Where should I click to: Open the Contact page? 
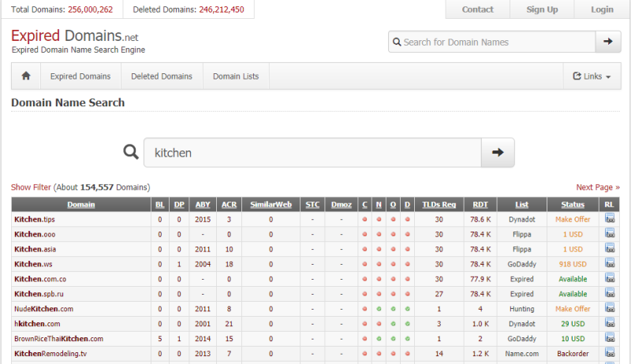pos(478,9)
